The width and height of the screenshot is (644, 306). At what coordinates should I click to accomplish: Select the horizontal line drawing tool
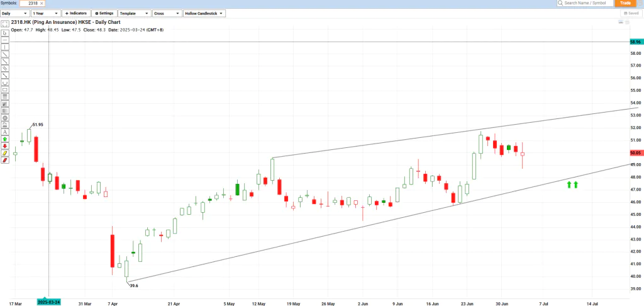[5, 40]
